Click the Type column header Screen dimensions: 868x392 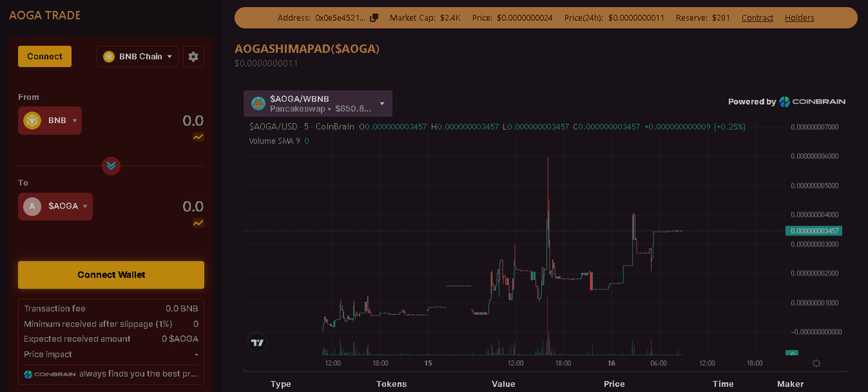pos(281,384)
